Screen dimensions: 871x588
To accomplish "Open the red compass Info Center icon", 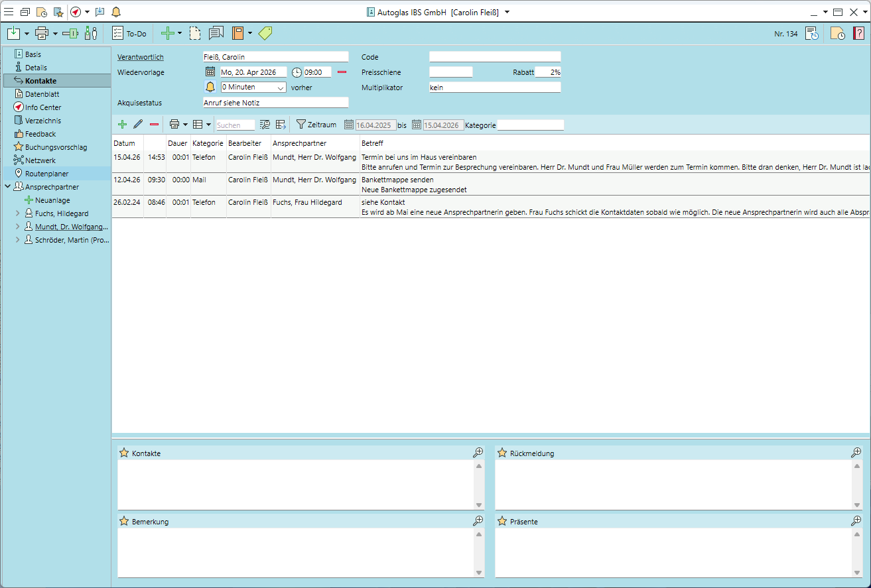I will click(76, 12).
